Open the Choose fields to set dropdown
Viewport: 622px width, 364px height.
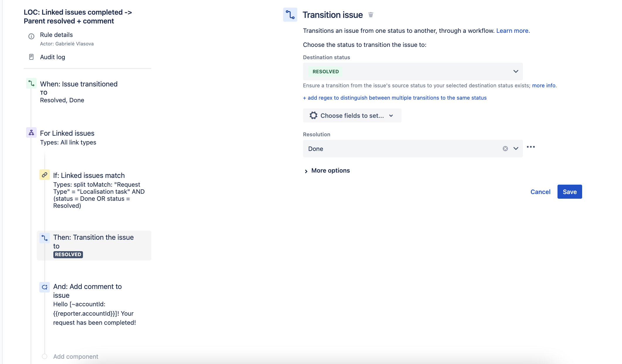click(352, 115)
